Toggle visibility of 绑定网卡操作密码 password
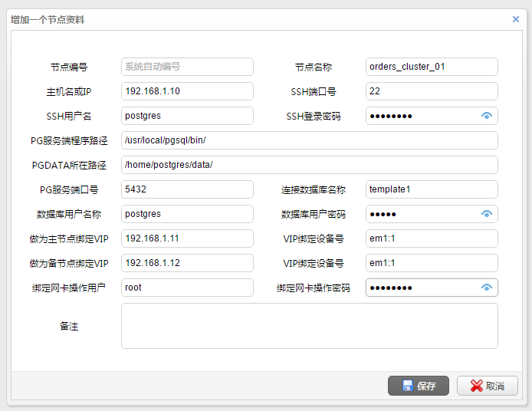This screenshot has width=532, height=411. click(486, 288)
